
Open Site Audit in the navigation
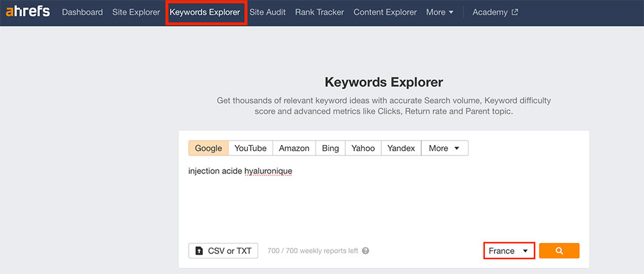click(267, 12)
